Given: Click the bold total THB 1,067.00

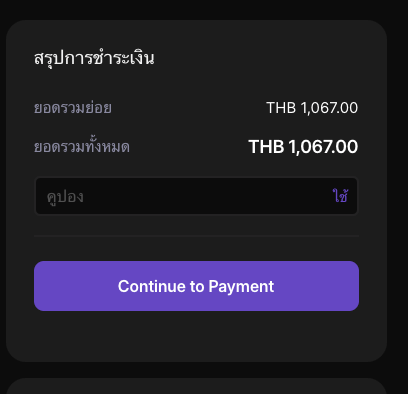Looking at the screenshot, I should point(303,147).
